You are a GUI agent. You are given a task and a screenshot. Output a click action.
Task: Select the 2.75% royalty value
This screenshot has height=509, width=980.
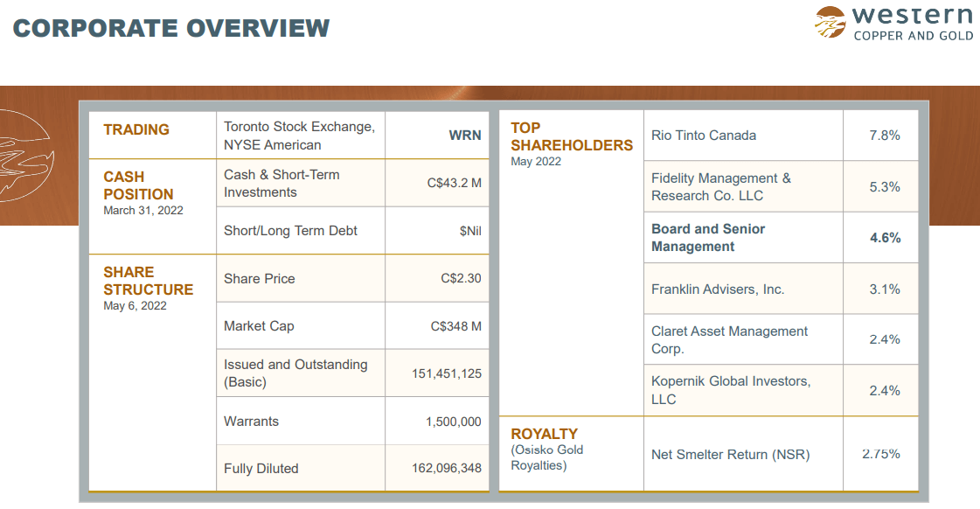(881, 454)
